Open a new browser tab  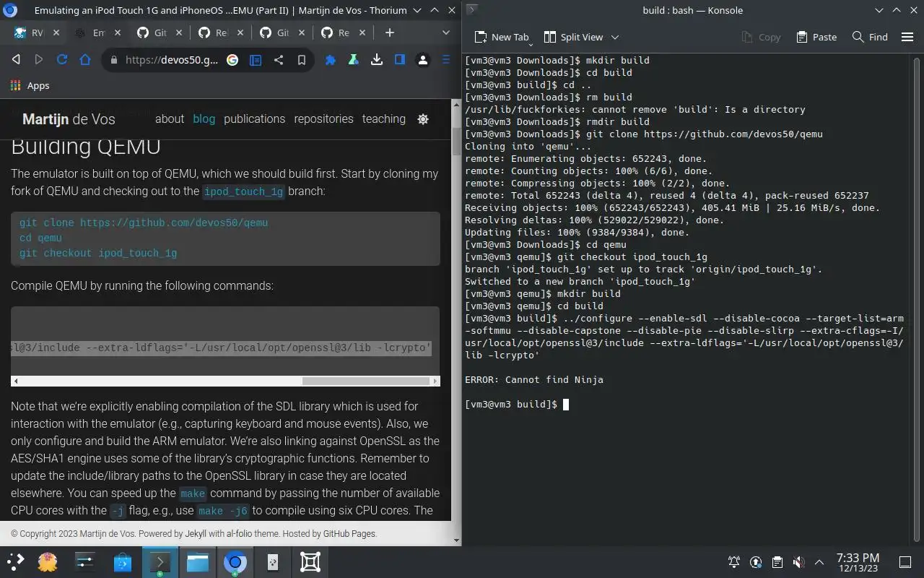pos(390,33)
